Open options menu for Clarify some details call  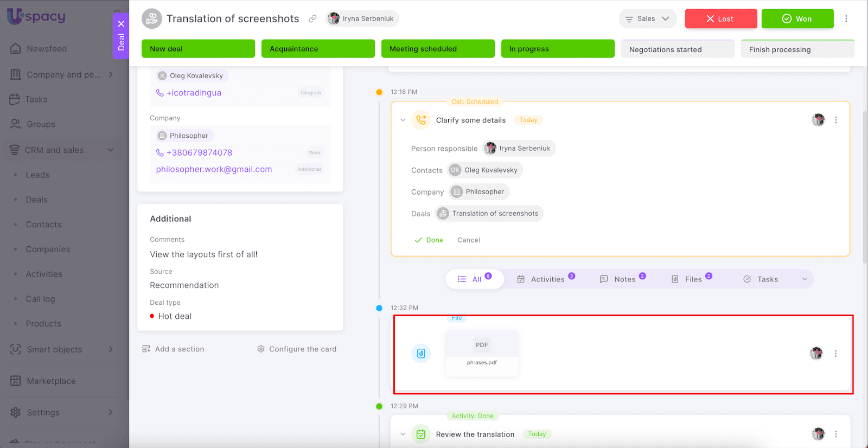click(835, 120)
